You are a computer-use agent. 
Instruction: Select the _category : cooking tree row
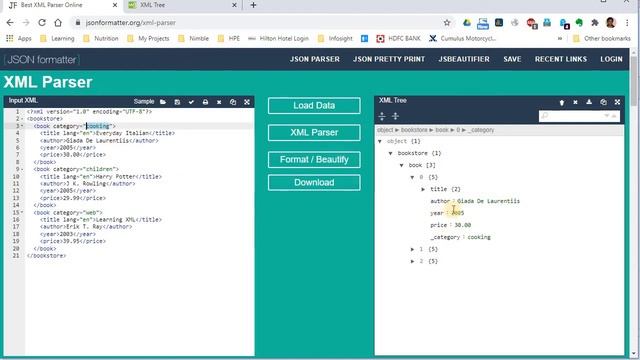click(460, 237)
